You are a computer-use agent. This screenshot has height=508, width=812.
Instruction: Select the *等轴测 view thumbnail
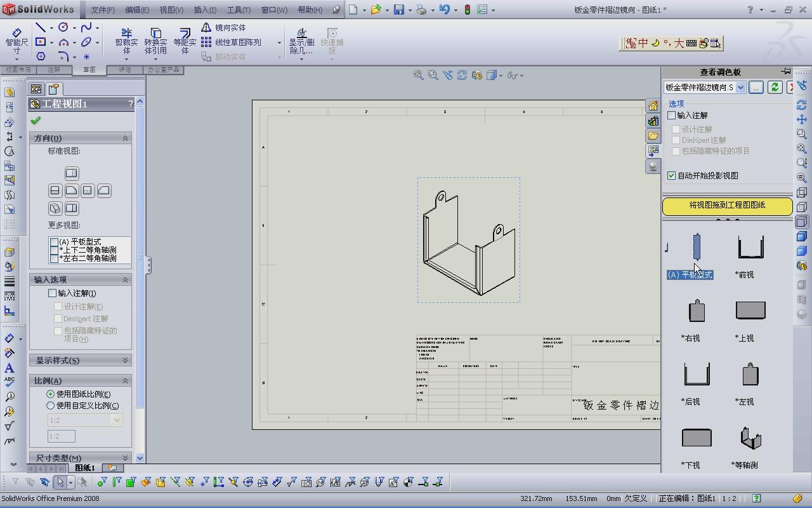pyautogui.click(x=750, y=438)
